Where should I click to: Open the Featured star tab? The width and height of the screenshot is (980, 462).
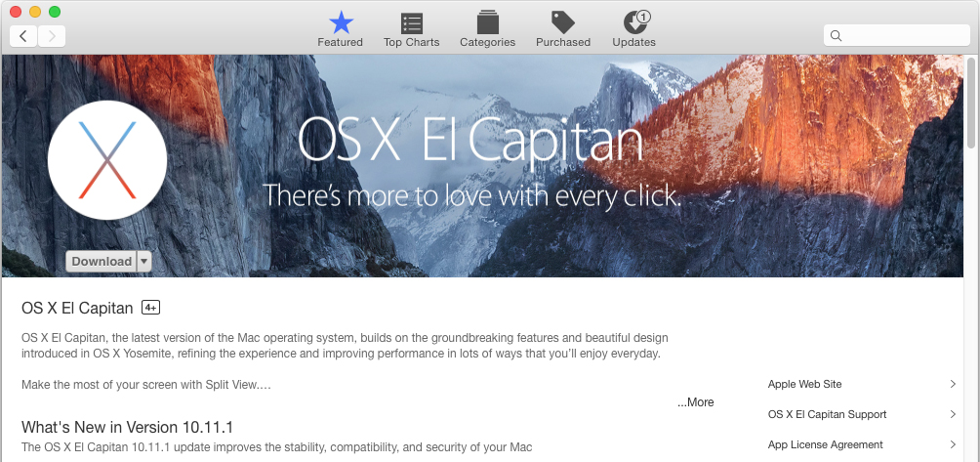coord(340,29)
